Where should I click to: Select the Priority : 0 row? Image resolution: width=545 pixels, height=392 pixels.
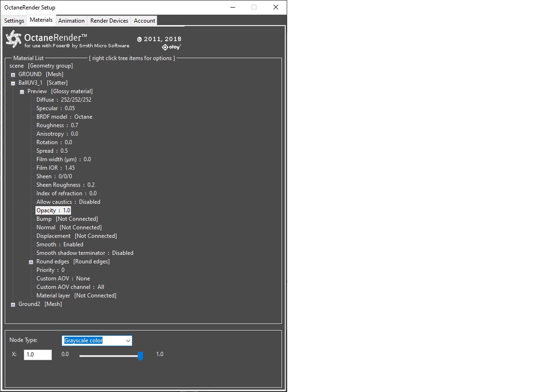pyautogui.click(x=51, y=270)
